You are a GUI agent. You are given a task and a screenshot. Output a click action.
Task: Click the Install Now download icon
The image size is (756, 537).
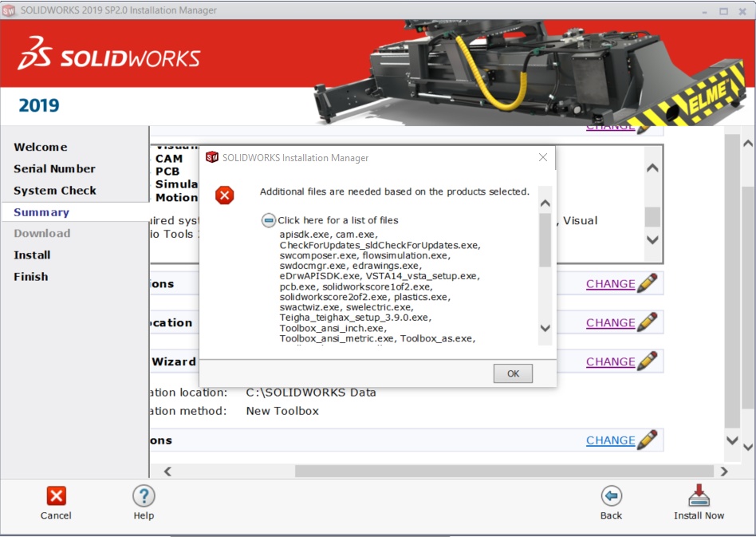click(x=699, y=496)
